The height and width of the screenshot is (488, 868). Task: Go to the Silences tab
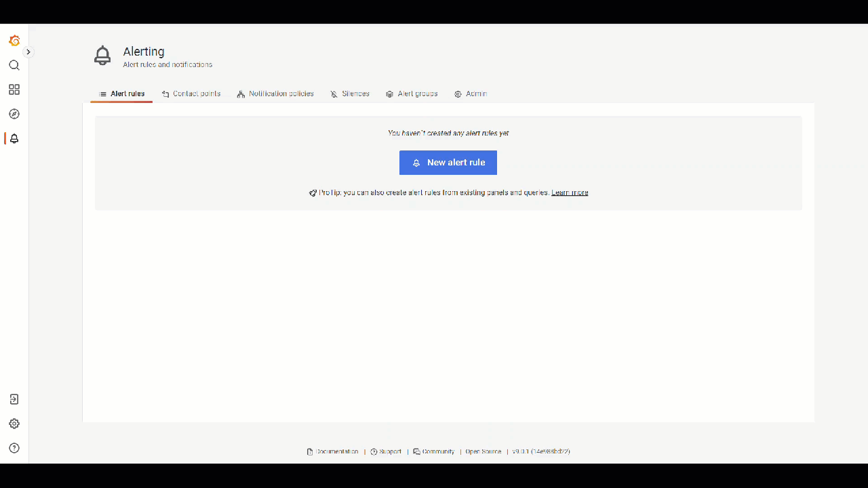[x=350, y=94]
